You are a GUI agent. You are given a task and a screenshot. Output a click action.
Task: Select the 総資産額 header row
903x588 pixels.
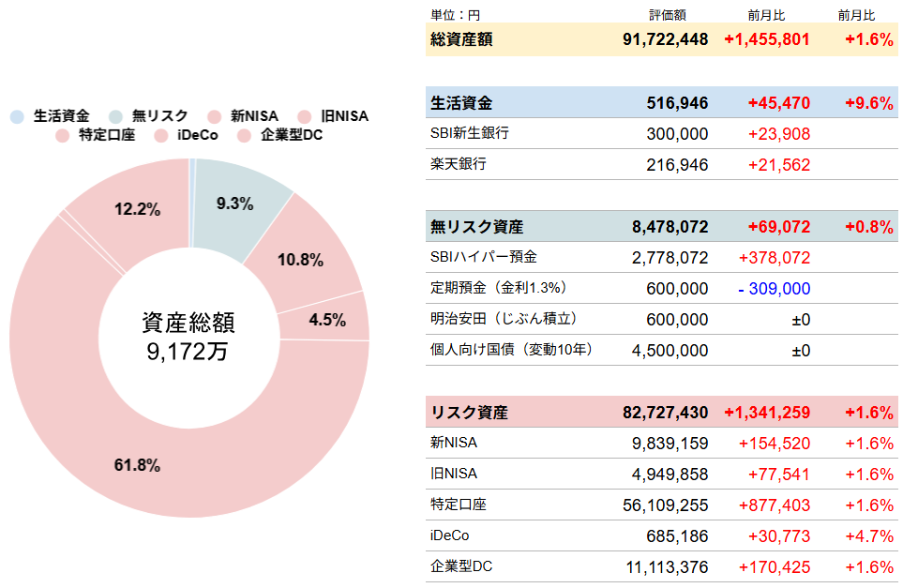[661, 39]
